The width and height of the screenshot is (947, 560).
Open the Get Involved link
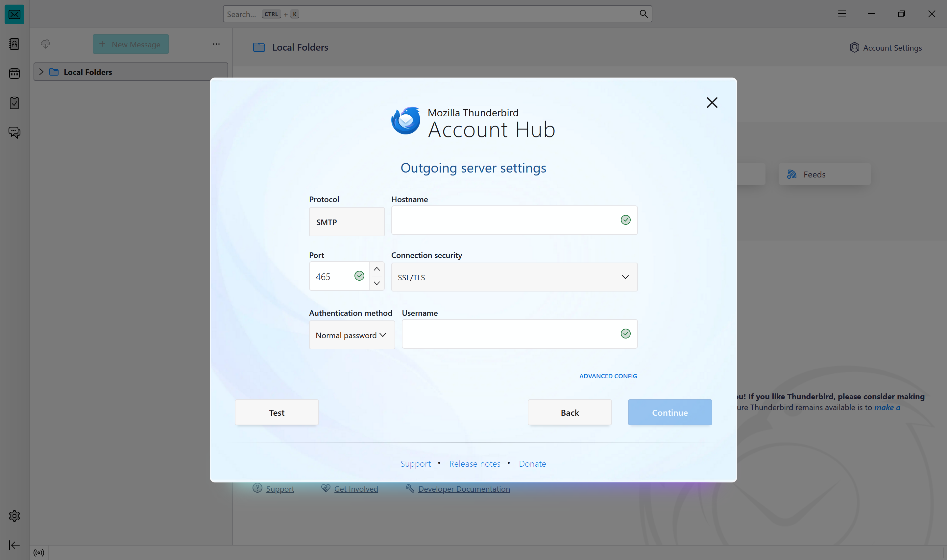(356, 489)
